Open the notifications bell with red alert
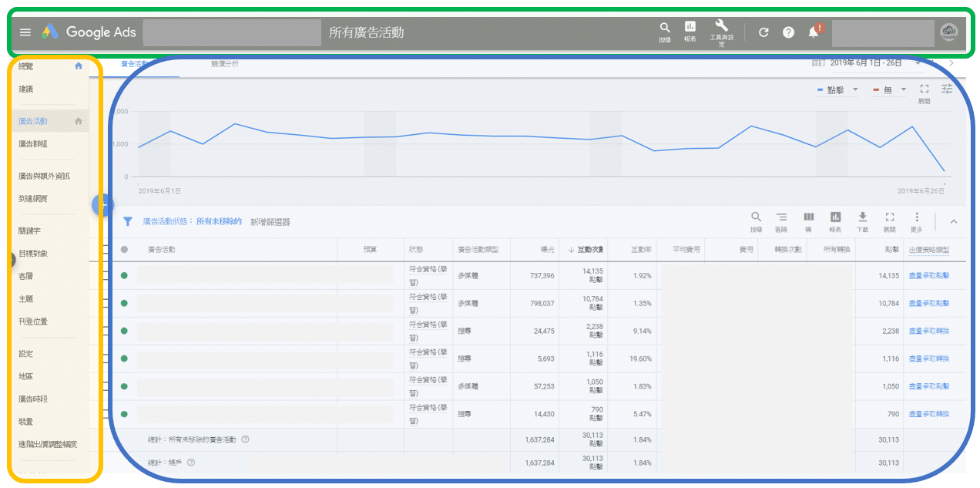Viewport: 980px width, 488px height. point(814,32)
